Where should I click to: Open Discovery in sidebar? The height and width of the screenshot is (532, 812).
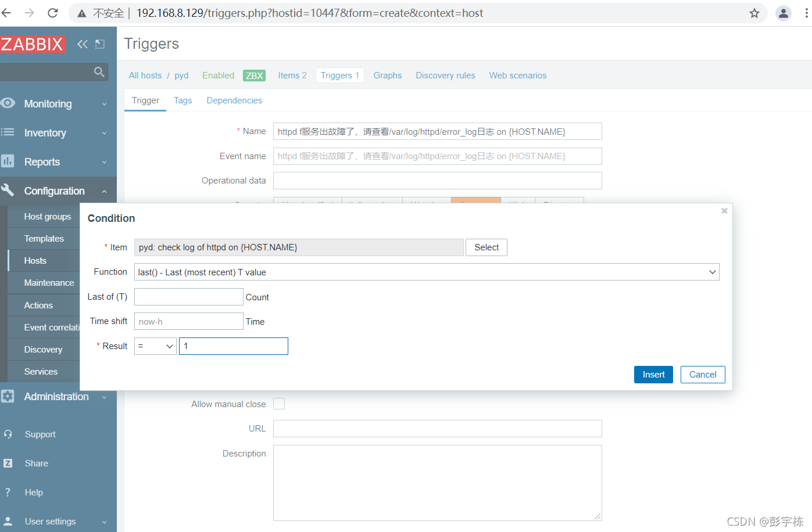click(x=43, y=350)
